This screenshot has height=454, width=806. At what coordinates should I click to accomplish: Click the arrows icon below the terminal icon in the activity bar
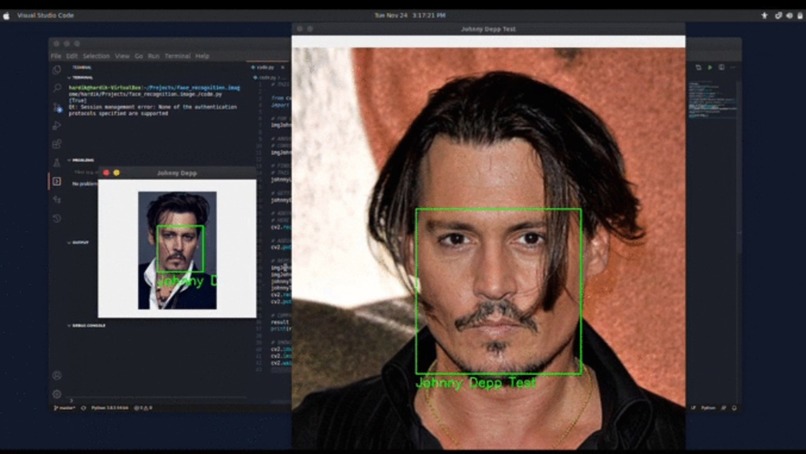(57, 200)
